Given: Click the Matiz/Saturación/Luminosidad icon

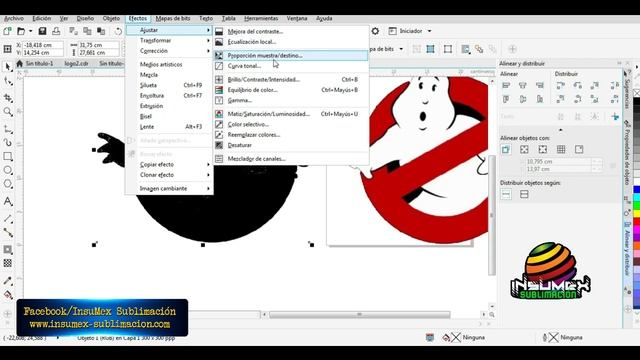Looking at the screenshot, I should coord(219,114).
